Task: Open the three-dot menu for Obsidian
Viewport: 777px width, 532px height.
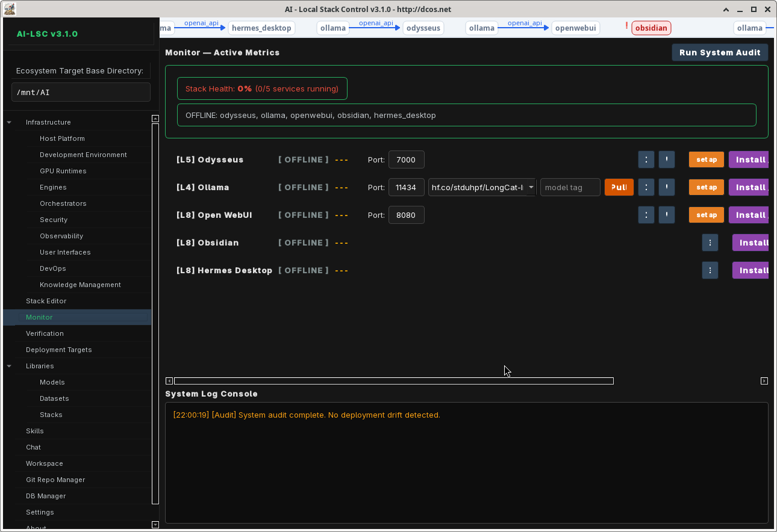Action: pos(710,243)
